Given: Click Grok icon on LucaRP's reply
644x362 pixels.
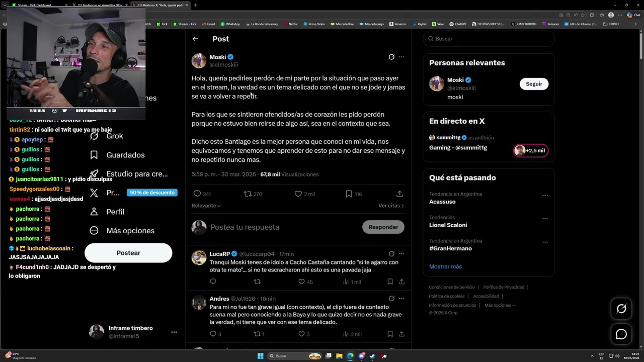Looking at the screenshot, I should (391, 254).
